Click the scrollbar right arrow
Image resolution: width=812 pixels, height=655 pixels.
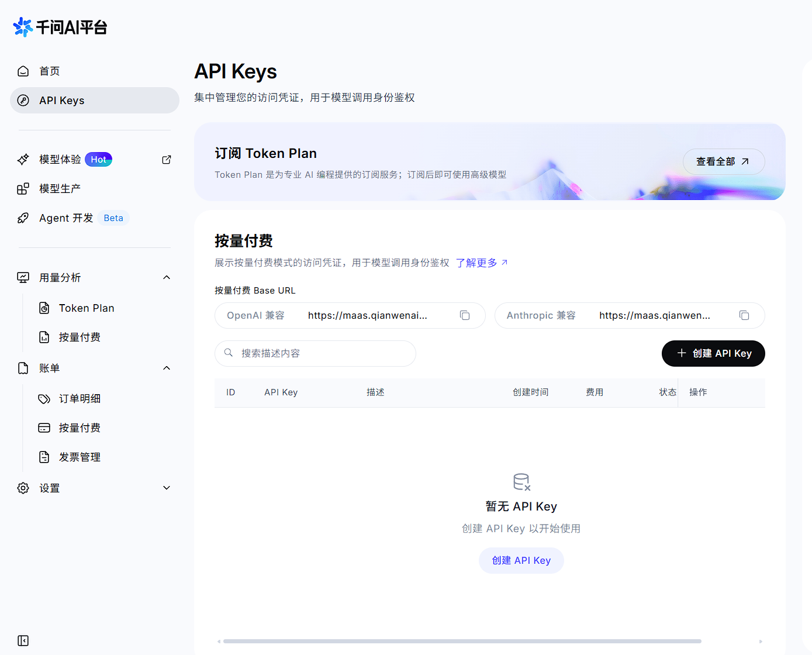[761, 641]
